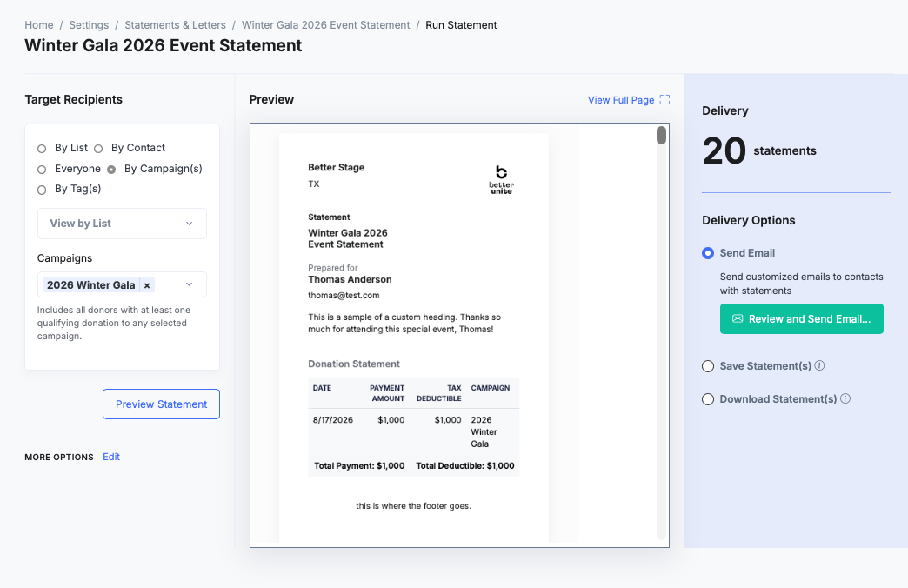This screenshot has width=908, height=588.
Task: Click the date 8/17/2026 in the table
Action: click(x=333, y=419)
